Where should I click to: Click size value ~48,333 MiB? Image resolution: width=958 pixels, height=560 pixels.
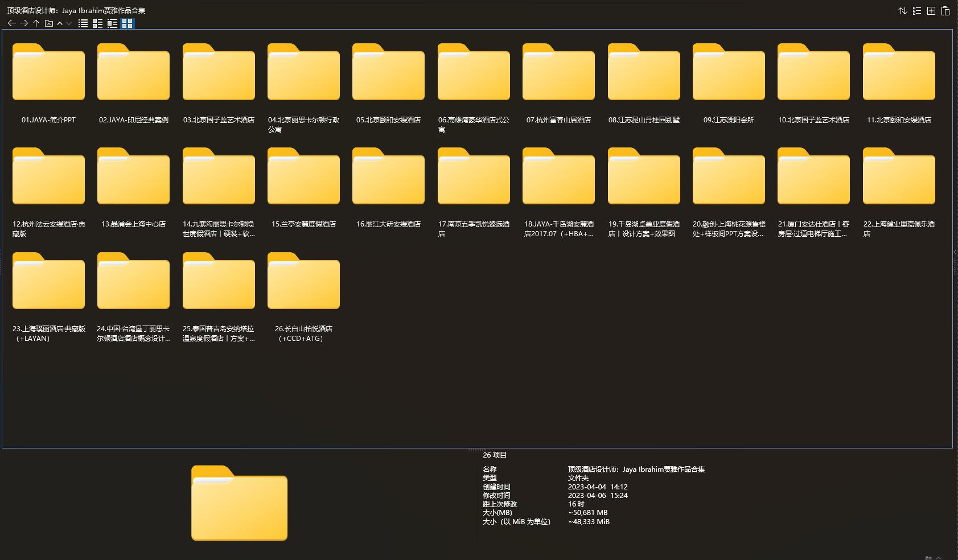click(589, 522)
